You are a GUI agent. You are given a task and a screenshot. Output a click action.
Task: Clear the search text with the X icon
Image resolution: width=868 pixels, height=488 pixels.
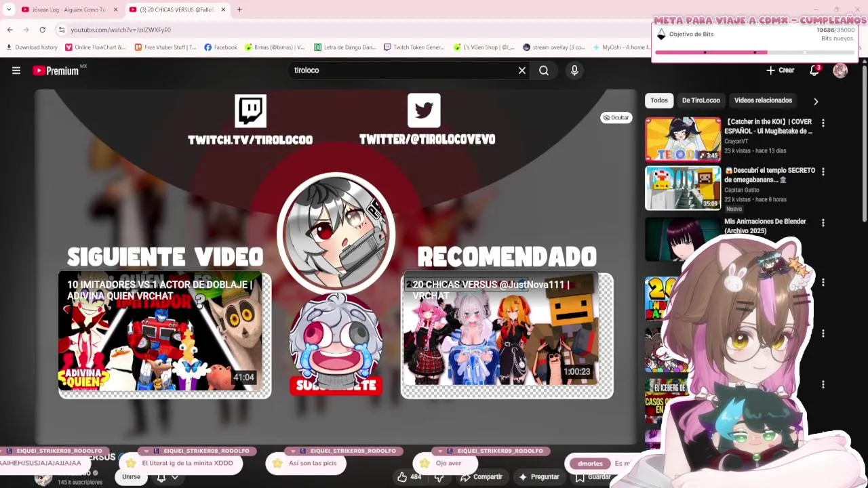pyautogui.click(x=522, y=70)
